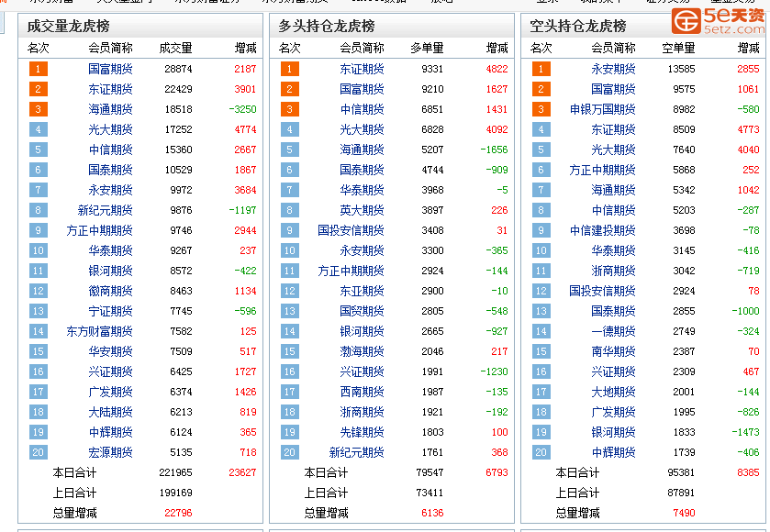This screenshot has width=770, height=532.
Task: Click the 空头持仓龙虎榜 table title
Action: click(x=578, y=26)
